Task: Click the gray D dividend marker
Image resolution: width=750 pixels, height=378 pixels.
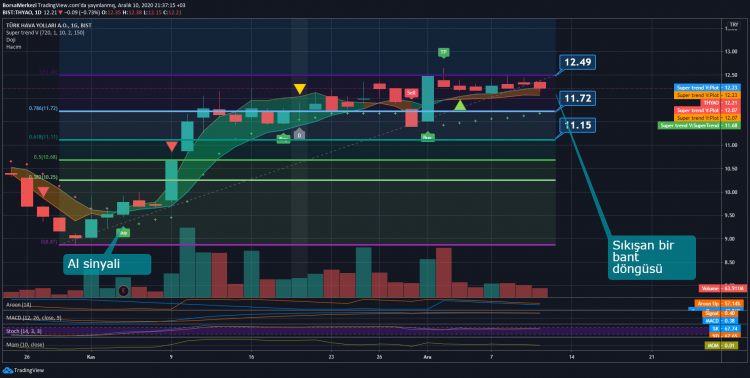Action: (299, 134)
